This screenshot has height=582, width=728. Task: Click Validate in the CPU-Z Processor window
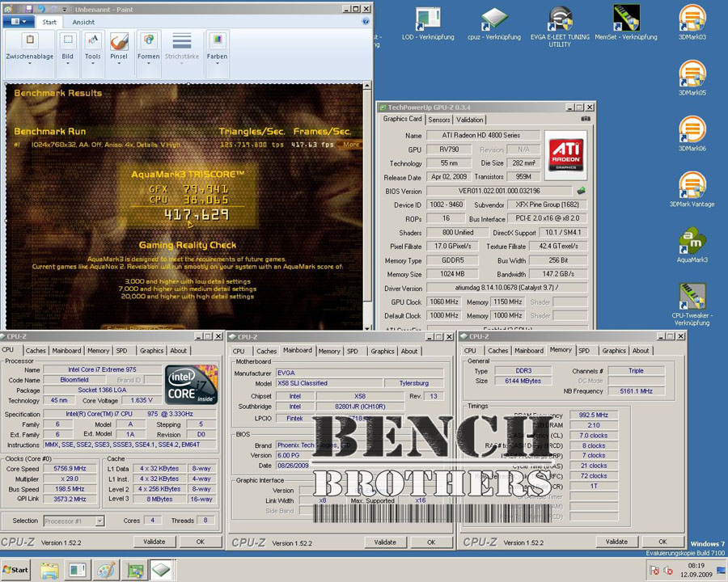click(x=154, y=542)
